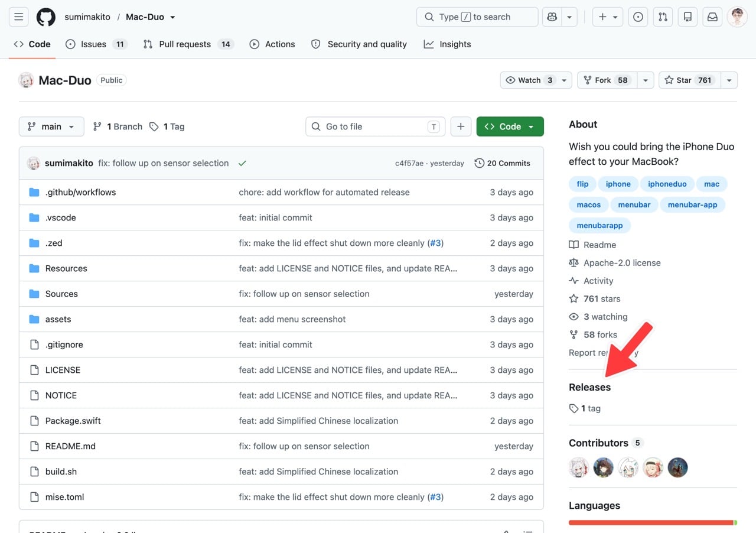756x533 pixels.
Task: Open the LICENSE file
Action: point(63,370)
